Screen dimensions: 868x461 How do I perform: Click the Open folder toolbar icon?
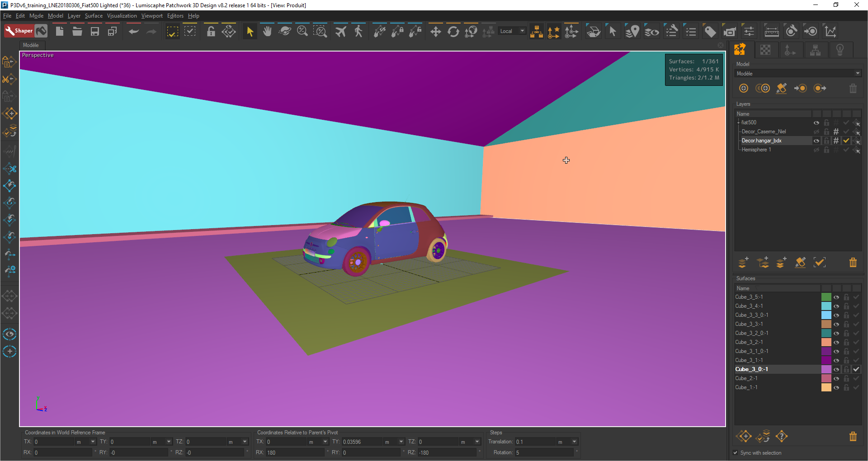[x=77, y=31]
